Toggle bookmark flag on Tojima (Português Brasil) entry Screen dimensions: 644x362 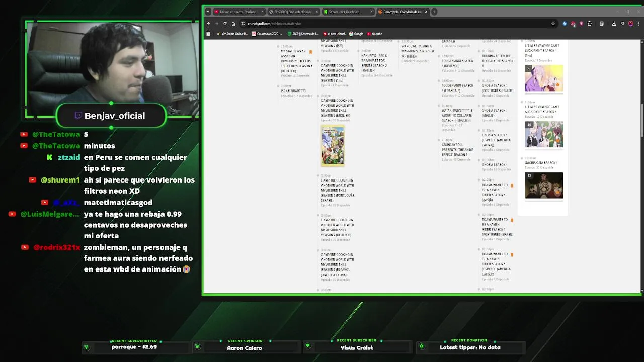click(512, 220)
